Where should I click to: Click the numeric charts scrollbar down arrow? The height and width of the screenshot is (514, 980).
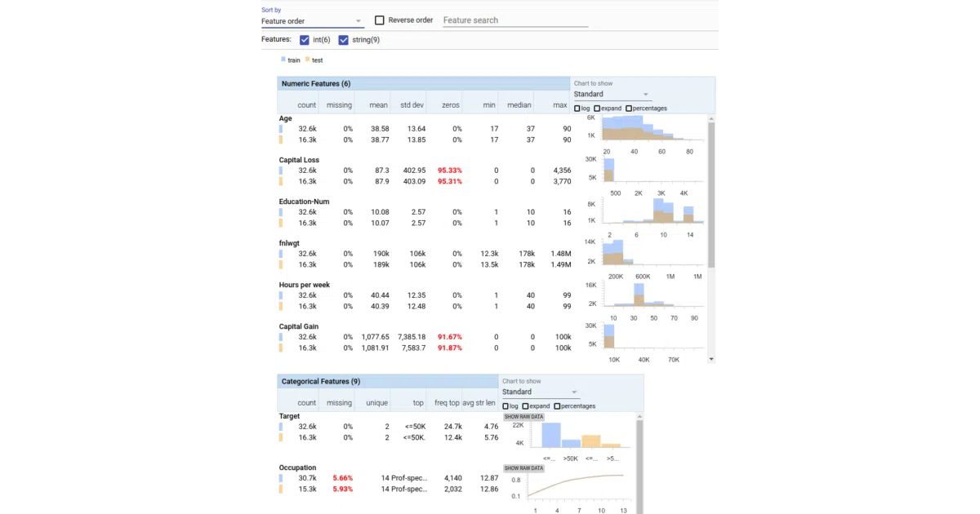pyautogui.click(x=711, y=359)
